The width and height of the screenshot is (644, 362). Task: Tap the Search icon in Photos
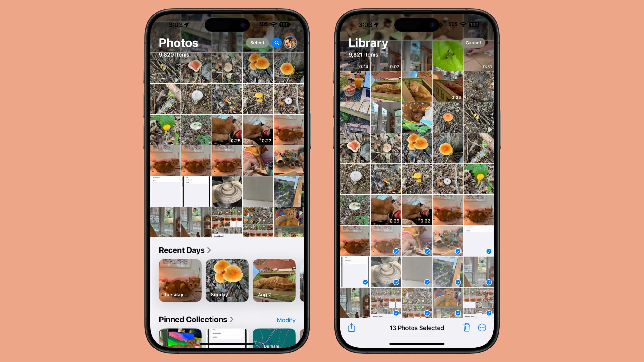click(277, 43)
